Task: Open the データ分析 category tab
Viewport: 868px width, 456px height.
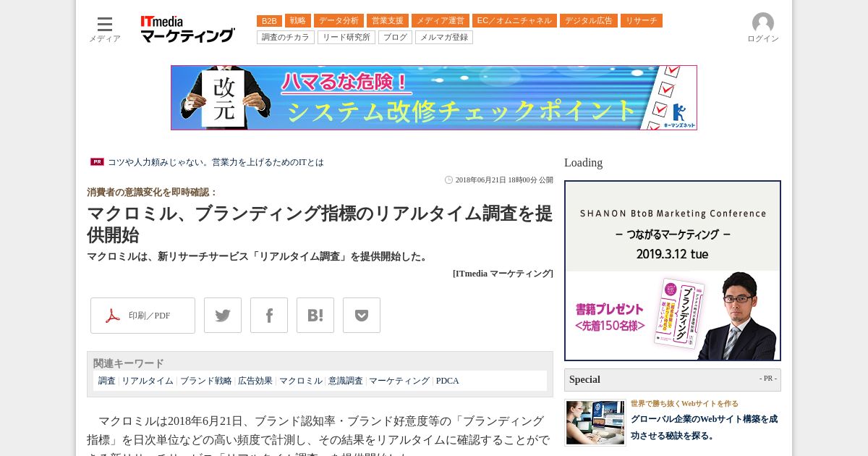Action: (x=339, y=21)
